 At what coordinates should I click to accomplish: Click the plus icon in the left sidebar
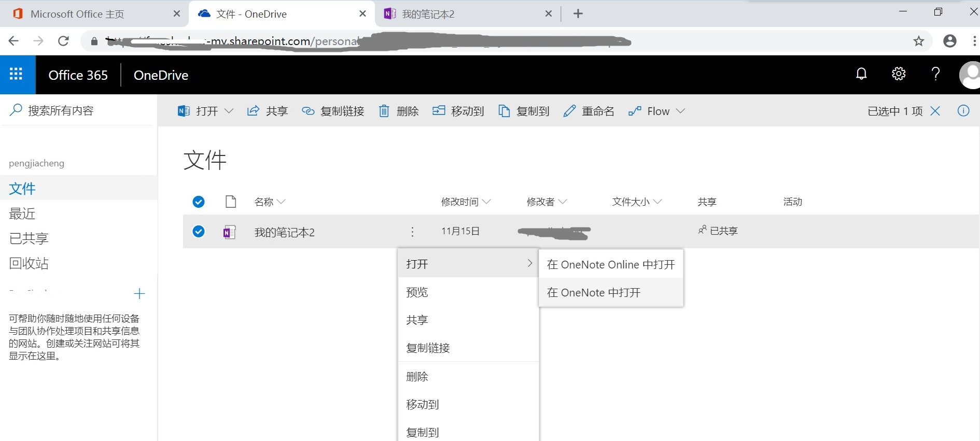139,294
